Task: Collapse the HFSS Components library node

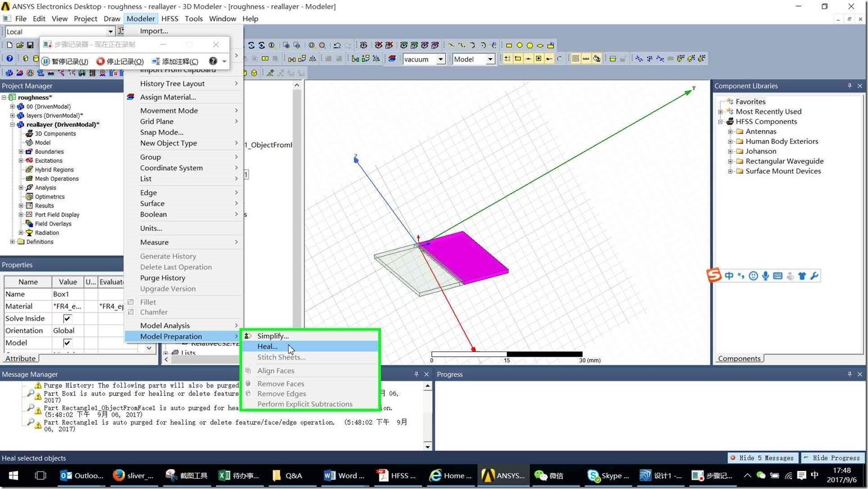Action: coord(720,122)
